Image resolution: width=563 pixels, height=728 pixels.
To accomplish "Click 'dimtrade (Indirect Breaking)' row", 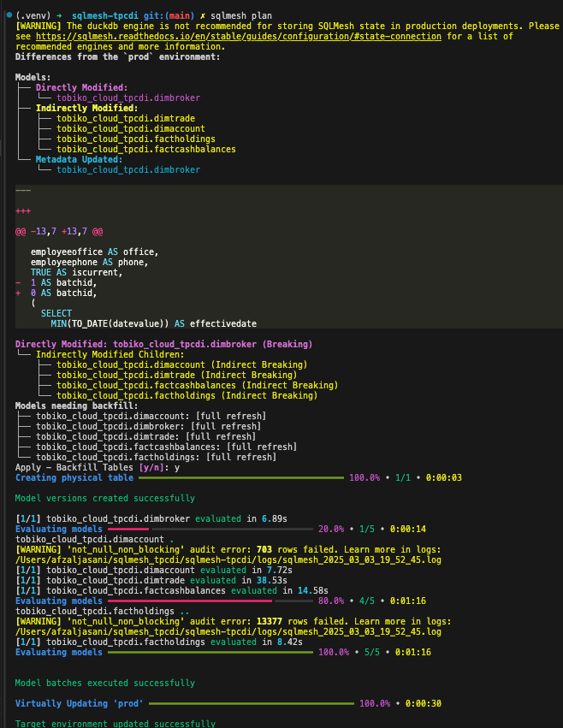I will [177, 375].
